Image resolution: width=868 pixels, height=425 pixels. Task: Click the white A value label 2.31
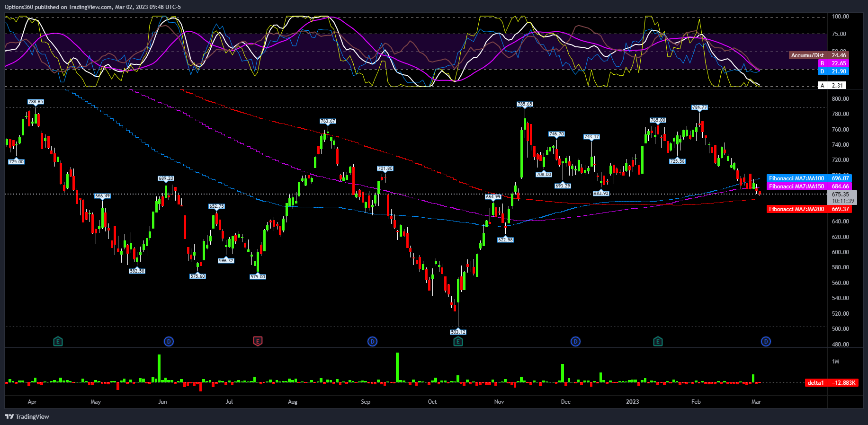pos(837,86)
